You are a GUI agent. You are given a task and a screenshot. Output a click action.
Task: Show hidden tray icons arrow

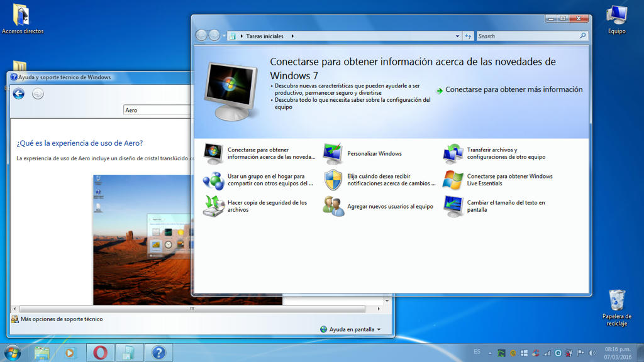click(490, 353)
